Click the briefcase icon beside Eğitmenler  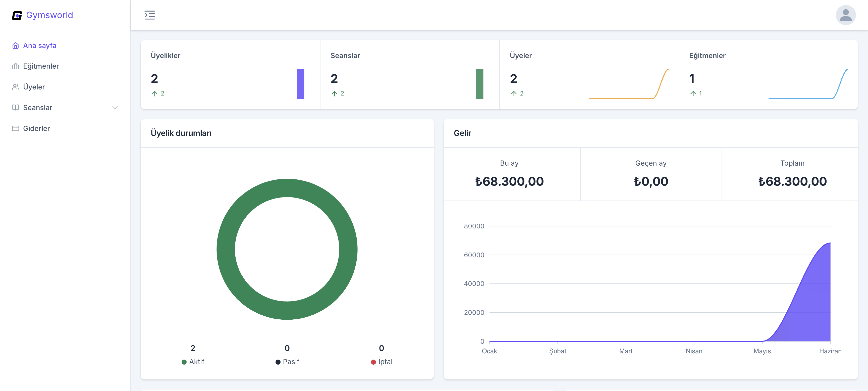(x=16, y=66)
